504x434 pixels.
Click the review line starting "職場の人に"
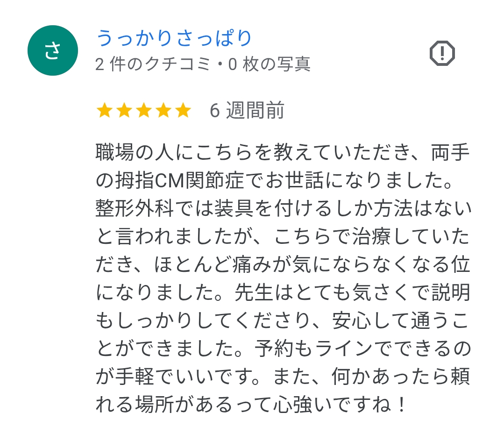click(283, 153)
